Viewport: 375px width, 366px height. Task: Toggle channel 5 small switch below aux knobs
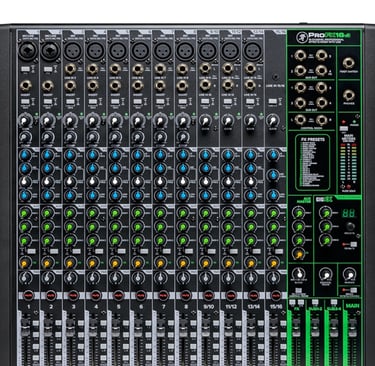point(121,251)
